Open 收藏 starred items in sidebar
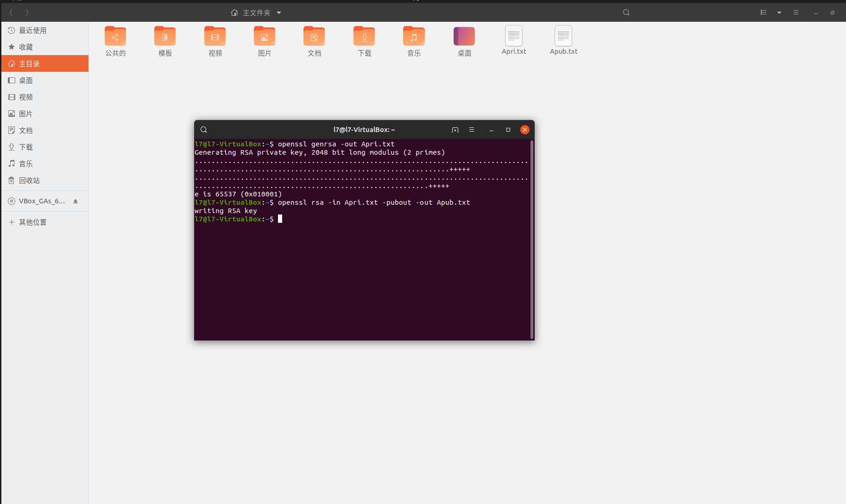The image size is (846, 504). [45, 47]
